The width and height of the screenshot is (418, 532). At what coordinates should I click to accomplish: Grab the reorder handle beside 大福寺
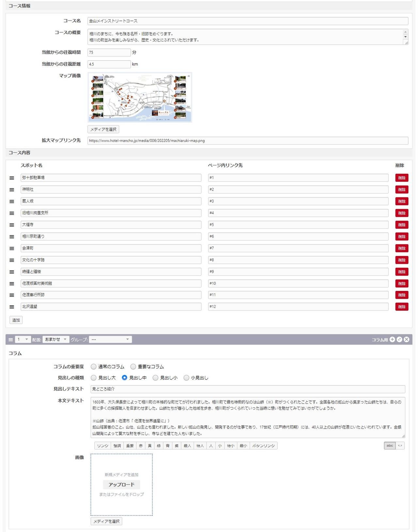(12, 225)
